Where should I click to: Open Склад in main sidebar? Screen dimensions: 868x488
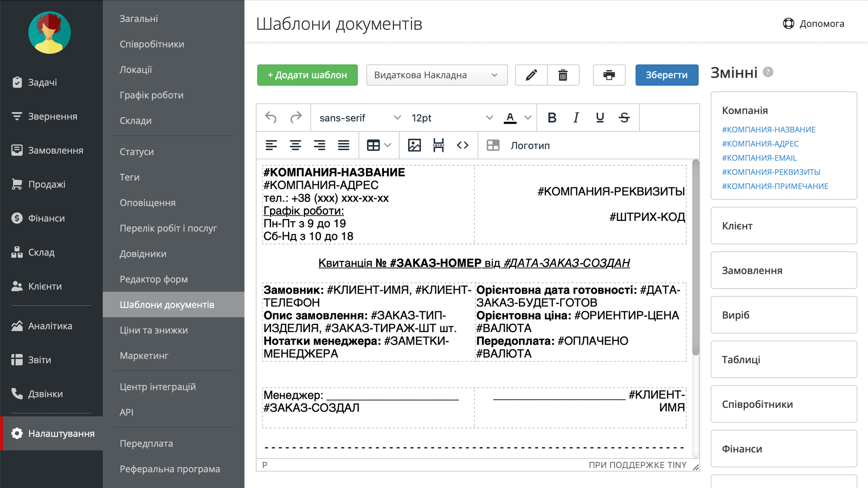[x=51, y=252]
